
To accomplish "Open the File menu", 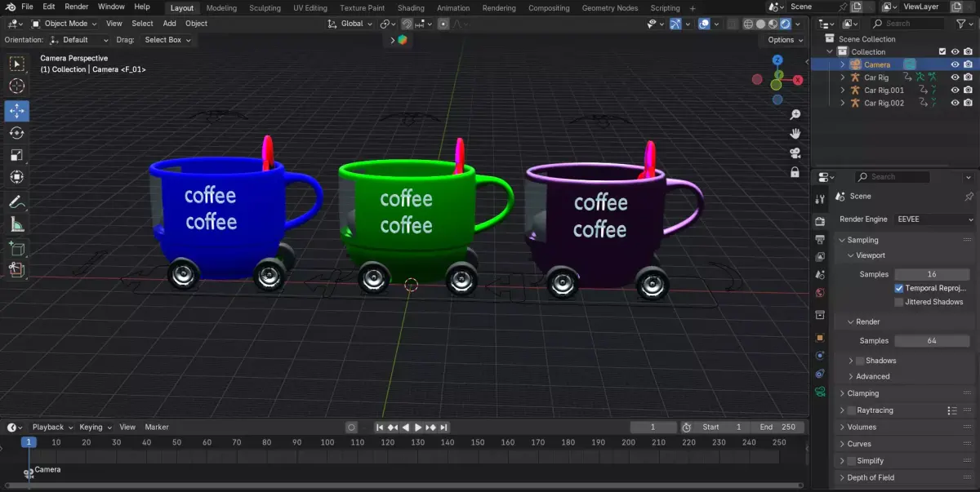I will coord(27,7).
